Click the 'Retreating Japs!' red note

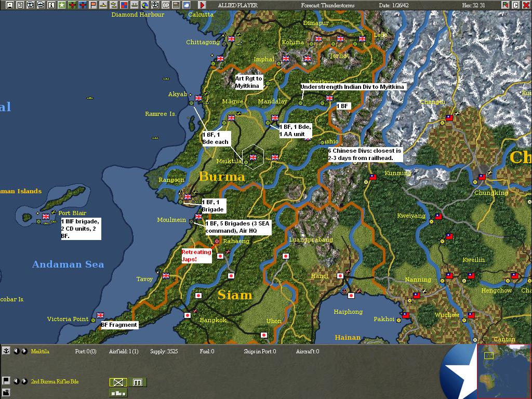pyautogui.click(x=196, y=256)
